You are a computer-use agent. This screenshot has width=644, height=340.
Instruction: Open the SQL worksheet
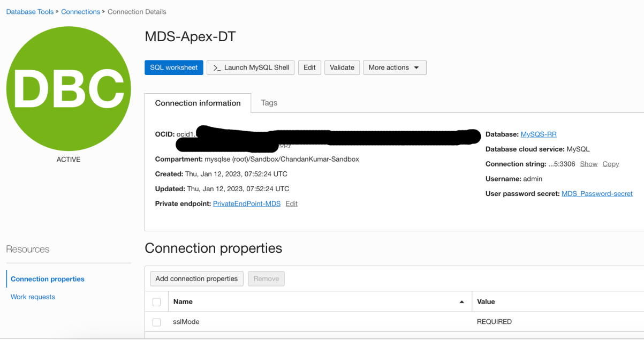pos(173,67)
